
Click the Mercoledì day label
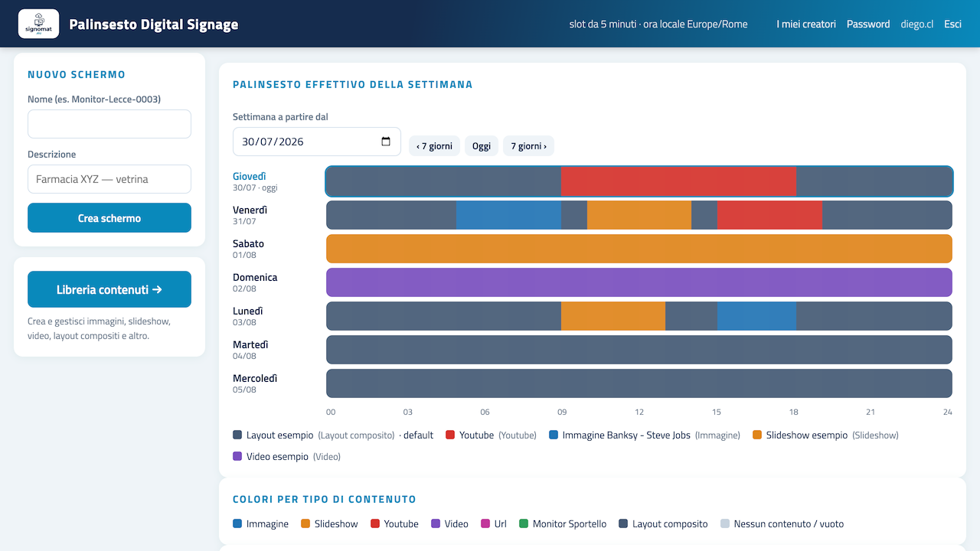pyautogui.click(x=255, y=378)
